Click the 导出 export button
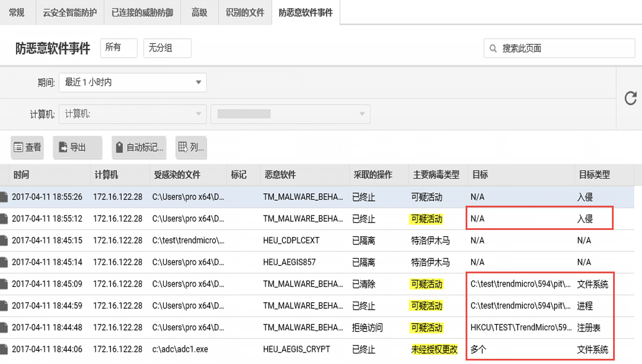Viewport: 642px width, 364px height. pyautogui.click(x=78, y=147)
